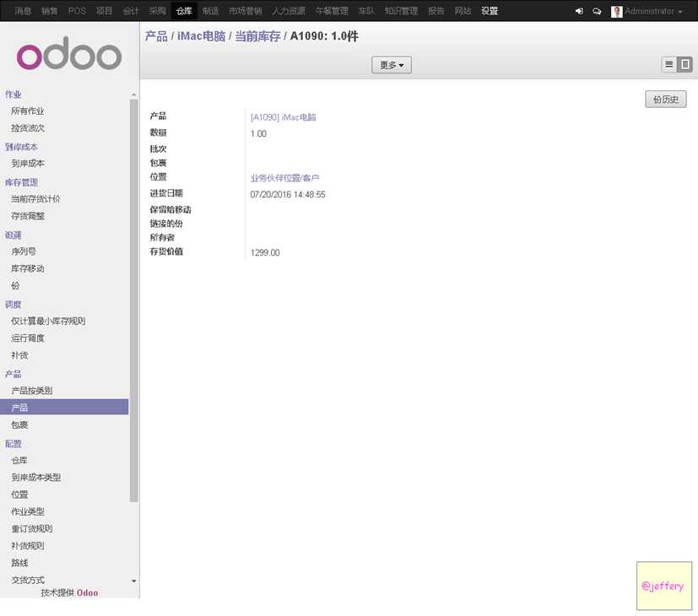Open 补货规则 in sidebar
Image resolution: width=698 pixels, height=616 pixels.
(28, 546)
